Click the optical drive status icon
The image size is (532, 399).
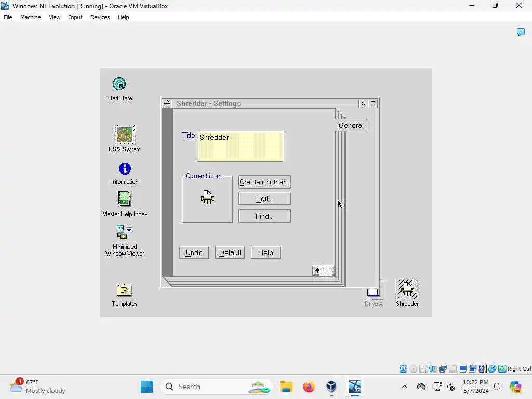click(x=413, y=369)
